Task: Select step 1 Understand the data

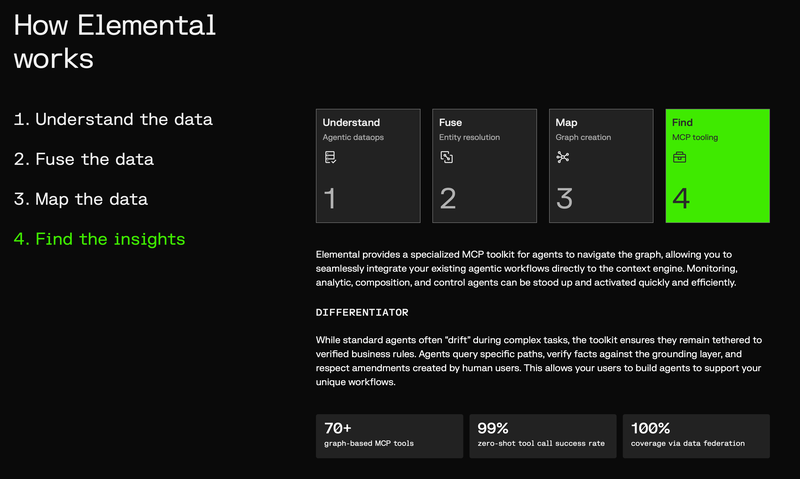Action: (113, 119)
